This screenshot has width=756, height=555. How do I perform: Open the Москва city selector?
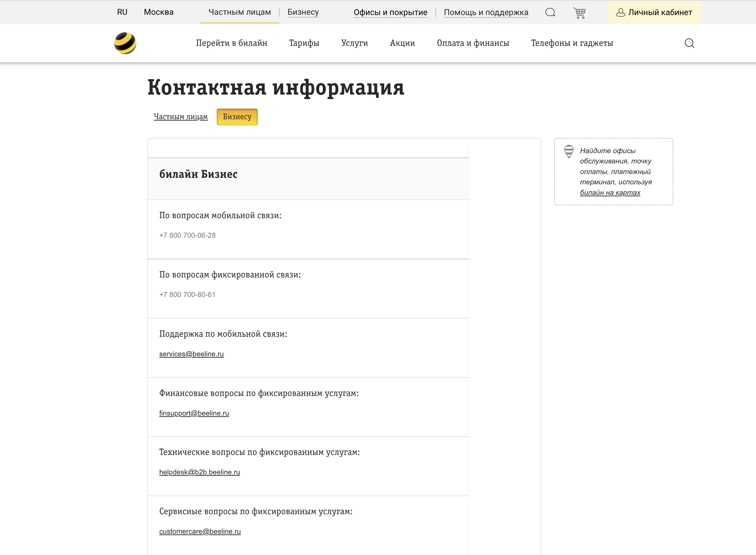[x=159, y=12]
